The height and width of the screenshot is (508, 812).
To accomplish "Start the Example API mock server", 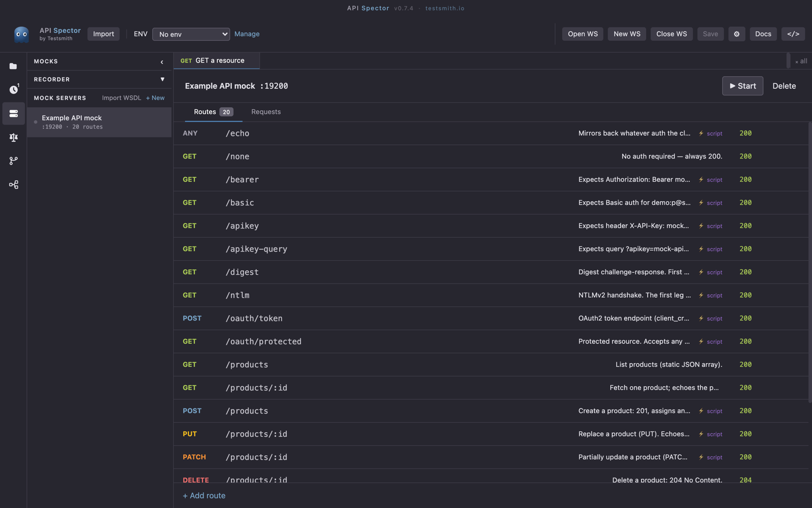I will (x=742, y=86).
